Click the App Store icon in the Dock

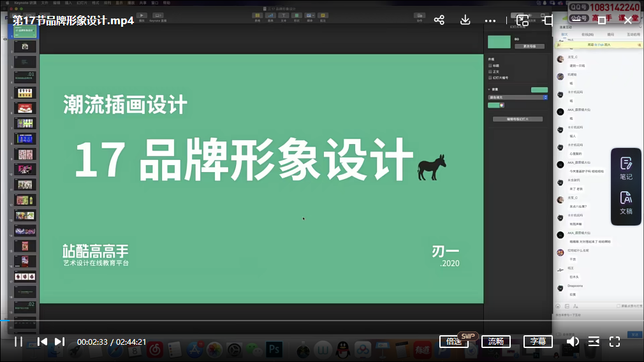coord(194,350)
